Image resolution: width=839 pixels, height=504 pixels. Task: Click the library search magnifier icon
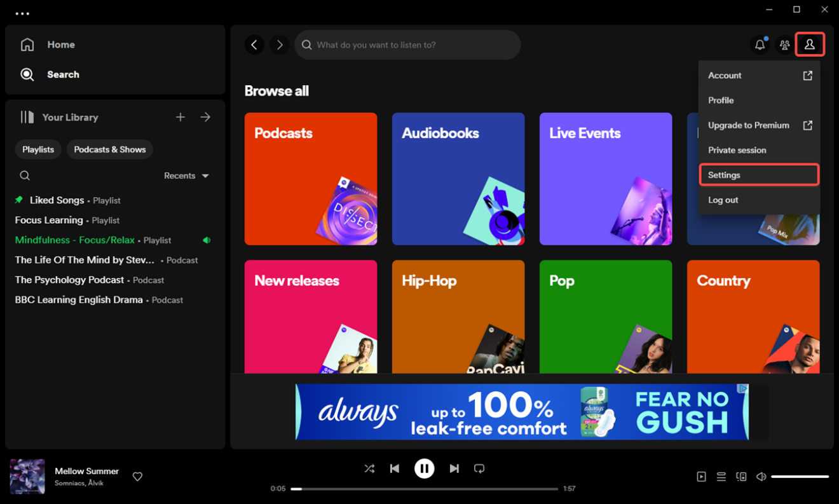pos(25,175)
